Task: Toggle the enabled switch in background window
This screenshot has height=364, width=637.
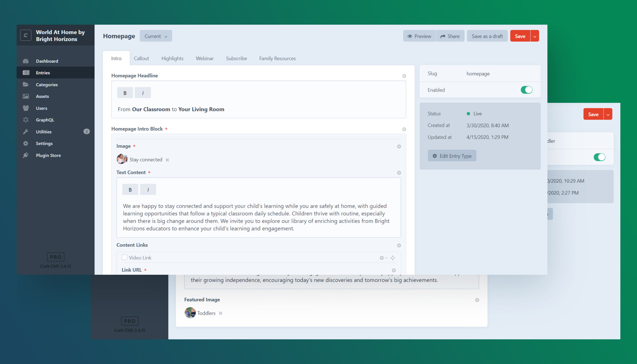Action: point(599,157)
